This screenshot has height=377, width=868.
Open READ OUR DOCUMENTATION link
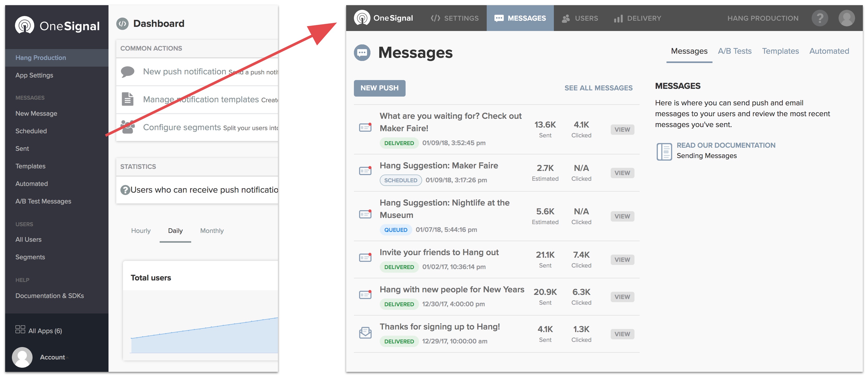726,146
